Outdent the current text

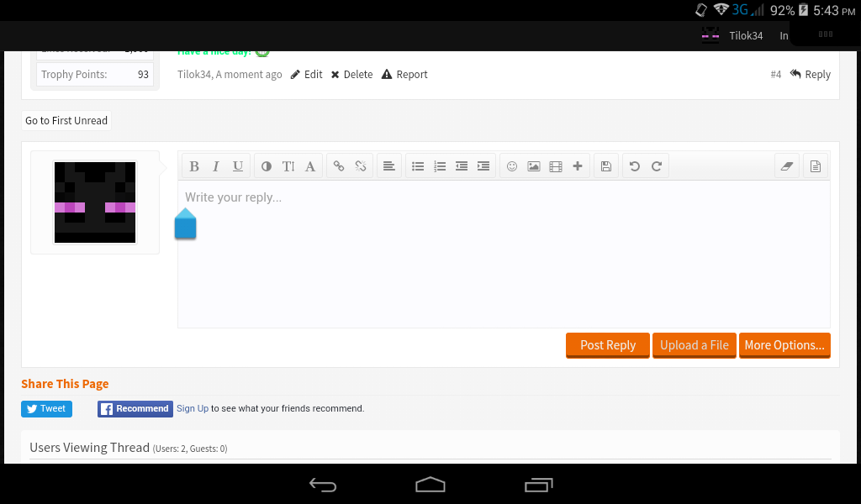[462, 166]
